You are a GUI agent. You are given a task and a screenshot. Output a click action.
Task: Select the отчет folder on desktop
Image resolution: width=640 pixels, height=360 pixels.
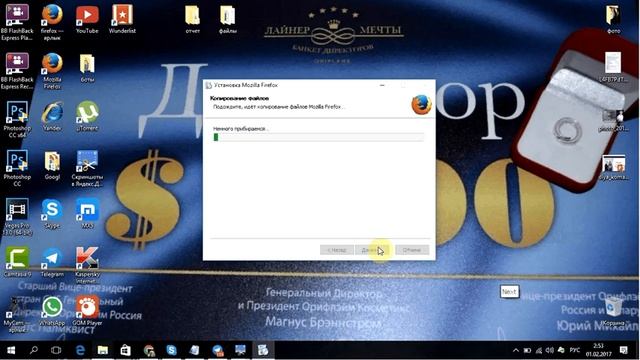192,19
